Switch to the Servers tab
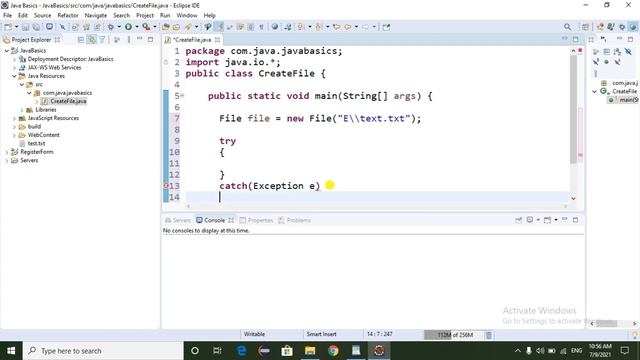The height and width of the screenshot is (360, 640). [x=178, y=220]
